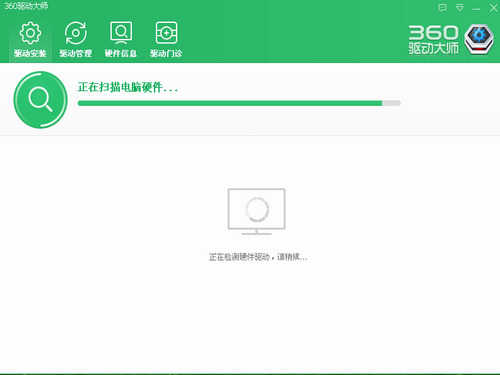Minimize the 360驱动大师 window
The height and width of the screenshot is (375, 500).
(477, 9)
